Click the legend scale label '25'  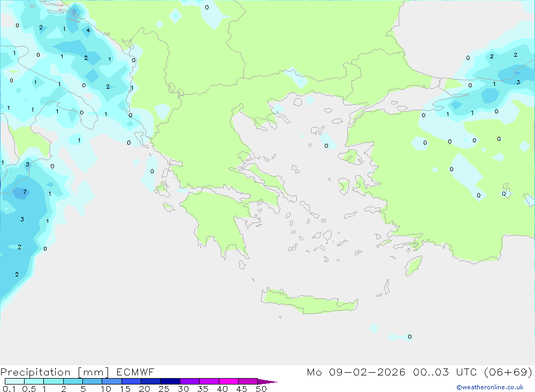(x=164, y=389)
